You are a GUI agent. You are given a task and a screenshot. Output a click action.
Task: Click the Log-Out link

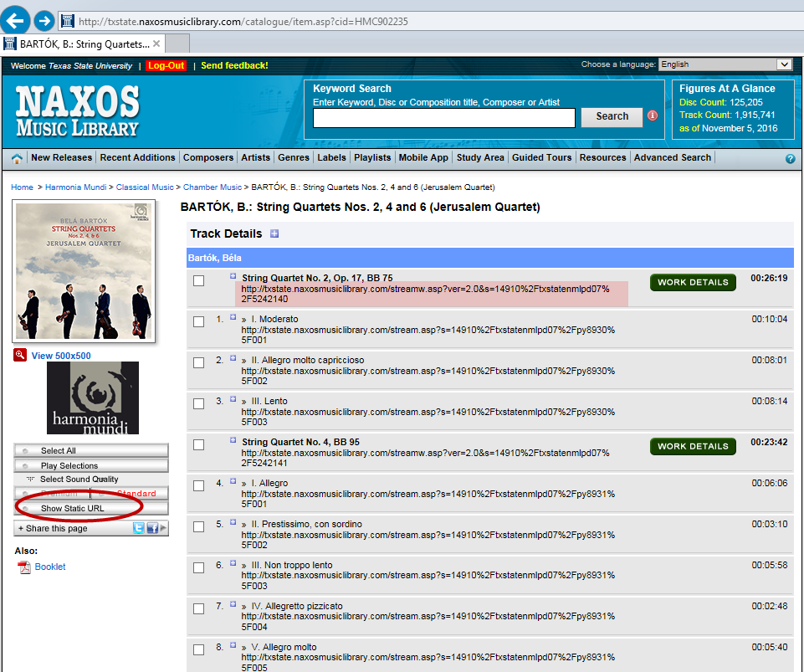point(166,65)
